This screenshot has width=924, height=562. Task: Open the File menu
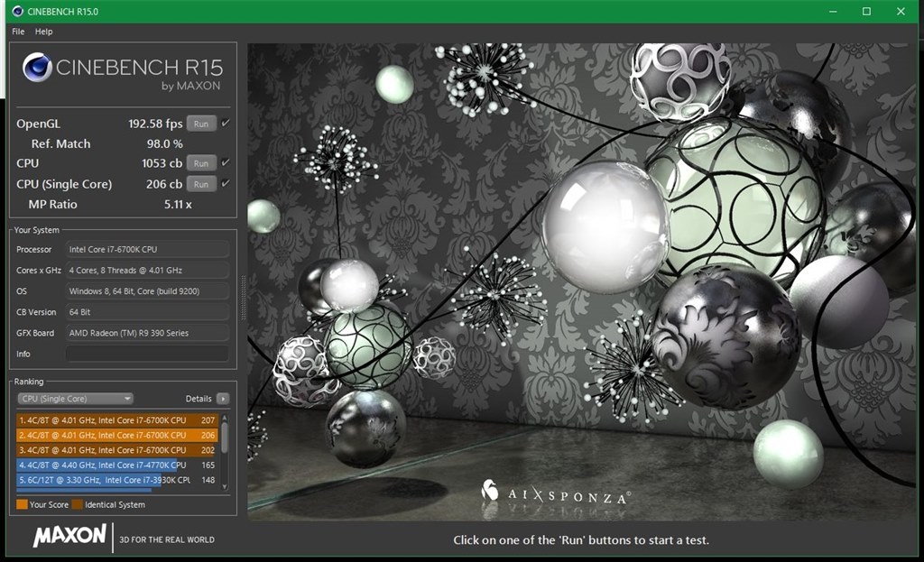tap(18, 32)
